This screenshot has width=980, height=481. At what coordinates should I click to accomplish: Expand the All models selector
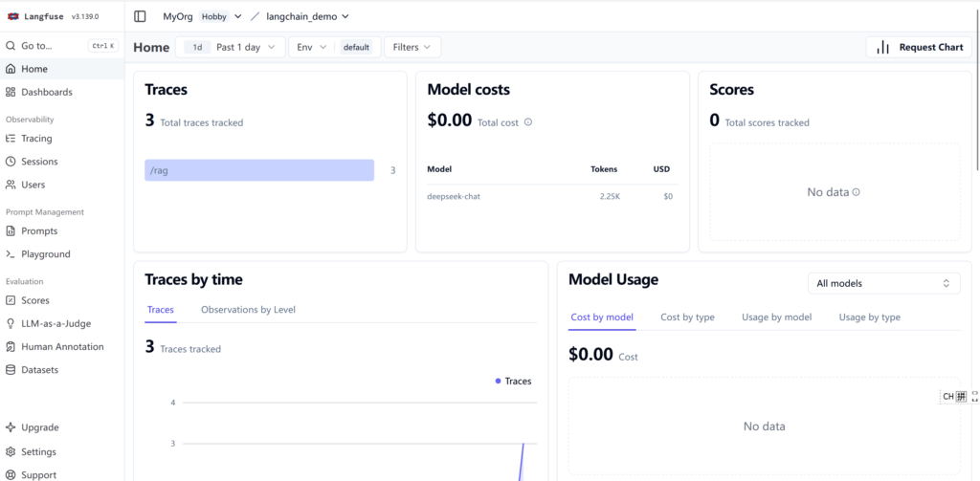(x=882, y=283)
